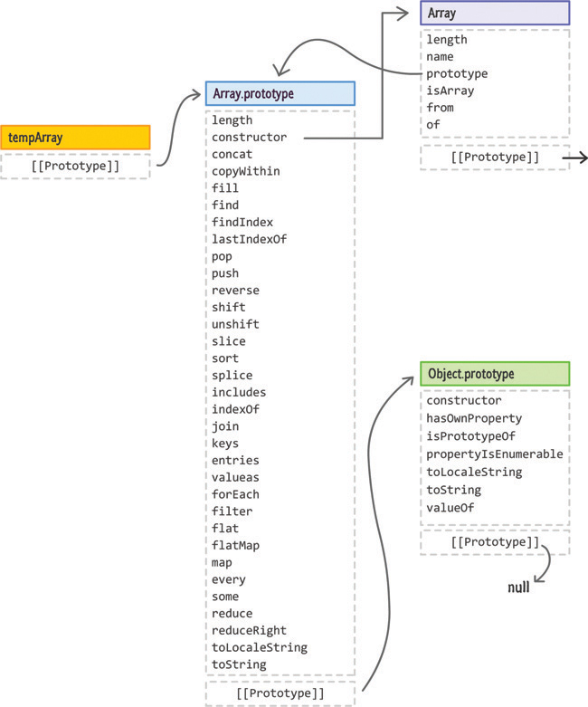Viewport: 588px width, 707px height.
Task: Click the valueOf entry
Action: click(450, 508)
